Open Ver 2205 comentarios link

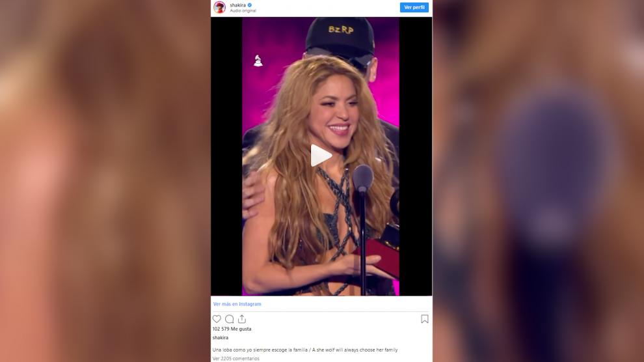point(235,359)
